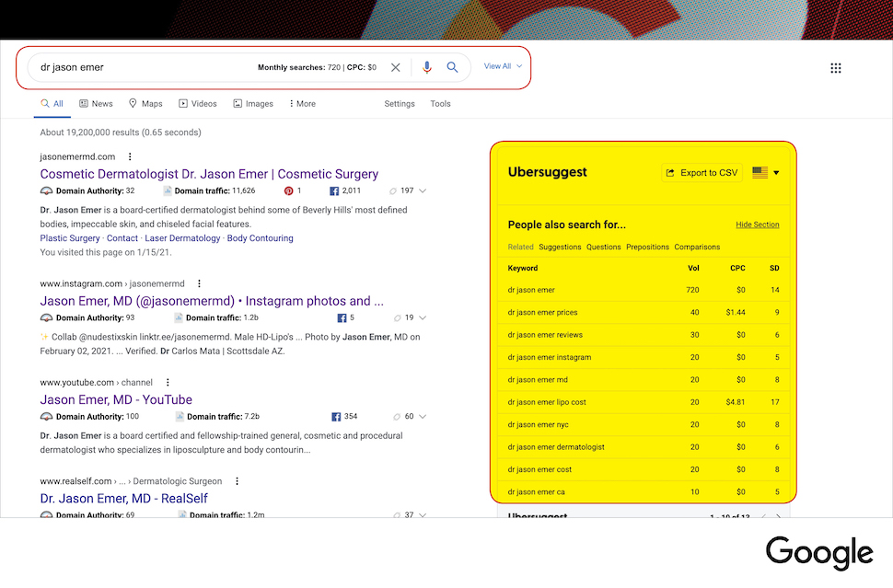Click backlinks icon showing 19

(398, 318)
